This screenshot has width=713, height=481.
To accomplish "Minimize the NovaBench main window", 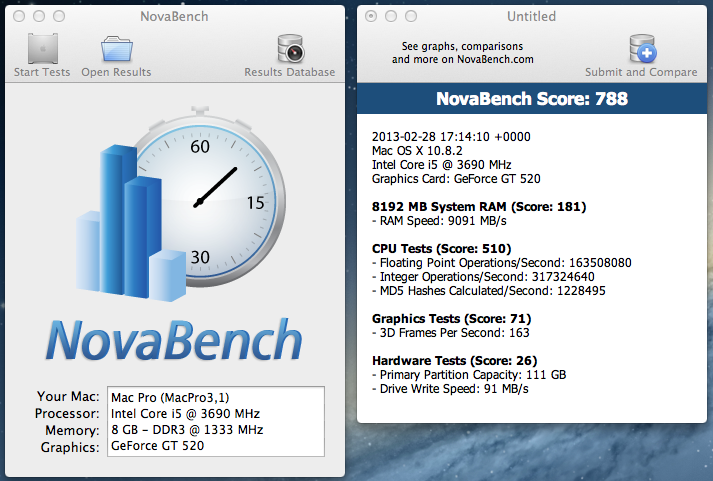I will click(x=39, y=16).
